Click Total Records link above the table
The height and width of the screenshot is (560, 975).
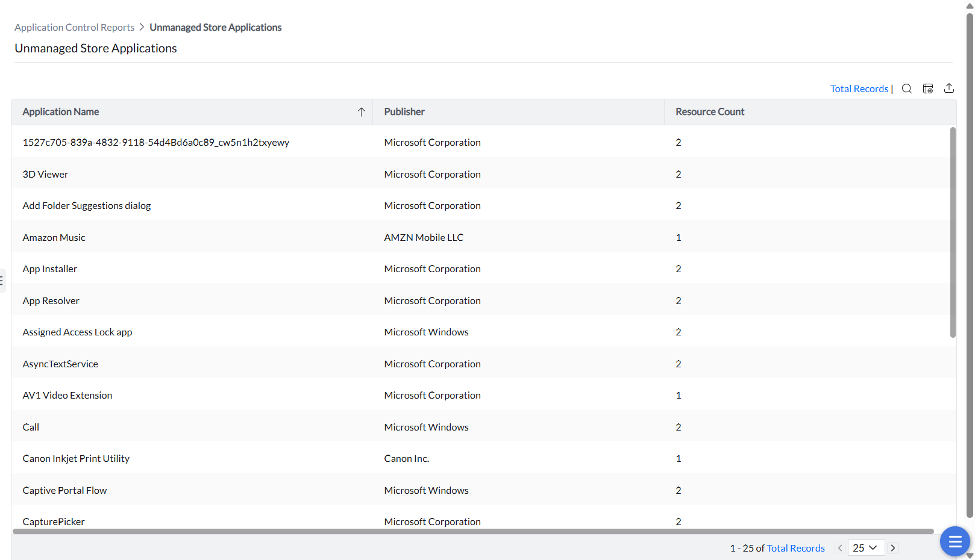[x=859, y=89]
